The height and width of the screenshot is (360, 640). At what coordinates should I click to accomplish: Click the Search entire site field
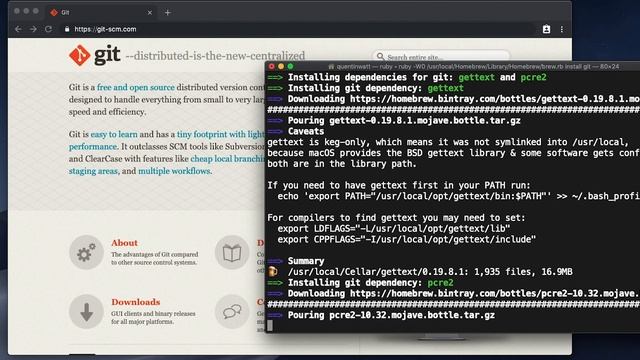441,57
